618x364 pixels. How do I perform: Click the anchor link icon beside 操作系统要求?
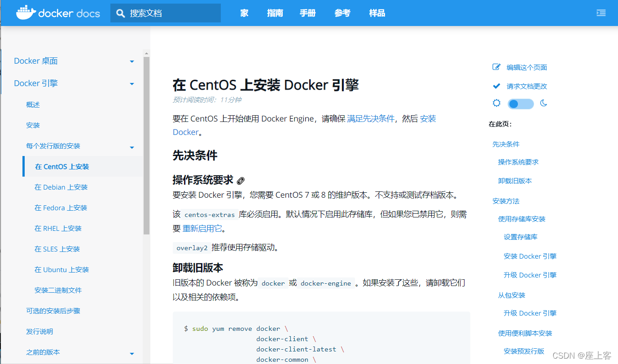[241, 181]
